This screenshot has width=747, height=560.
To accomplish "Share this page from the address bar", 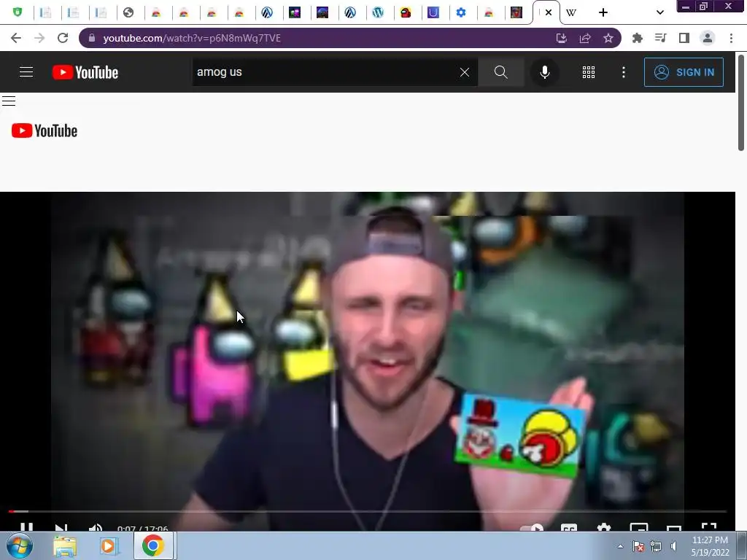I will 585,38.
